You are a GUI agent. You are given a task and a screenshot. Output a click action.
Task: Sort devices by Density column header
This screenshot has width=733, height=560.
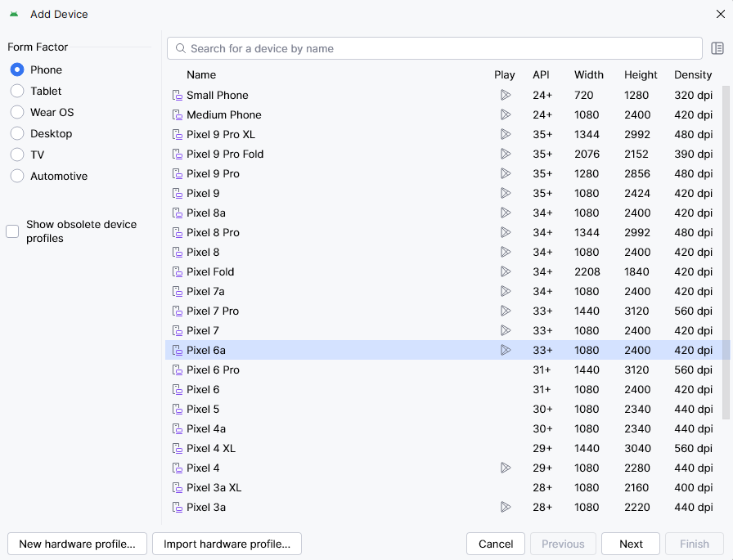[x=693, y=74]
